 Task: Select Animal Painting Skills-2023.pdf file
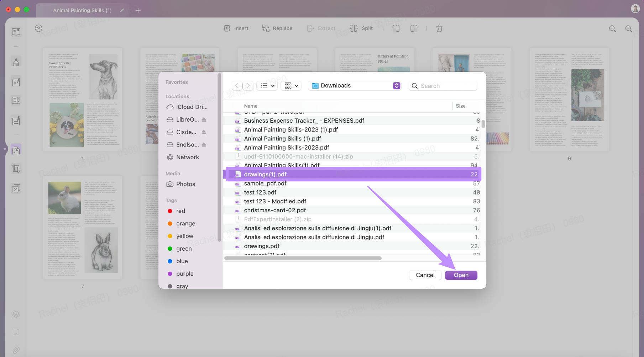(x=352, y=147)
